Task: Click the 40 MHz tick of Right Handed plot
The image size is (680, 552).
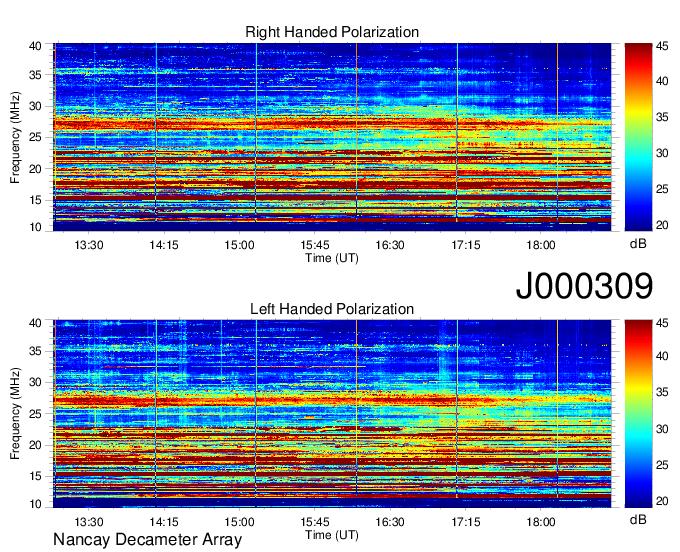Action: click(x=35, y=46)
